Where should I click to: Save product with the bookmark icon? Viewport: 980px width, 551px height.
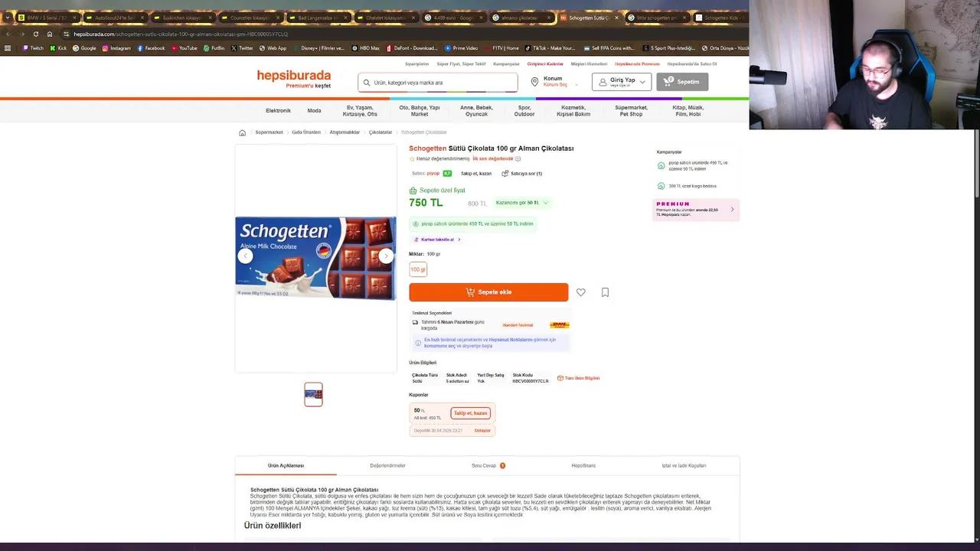point(605,292)
